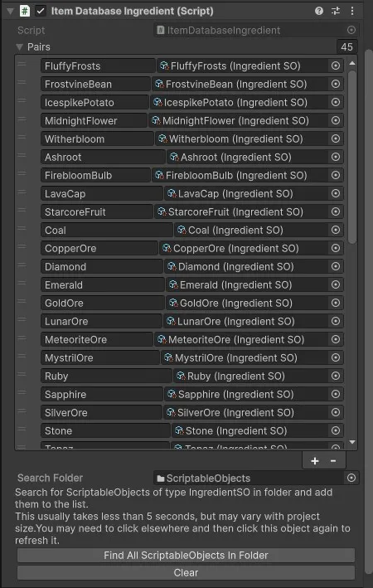The image size is (373, 588).
Task: Click the Coal key text field
Action: pos(106,230)
